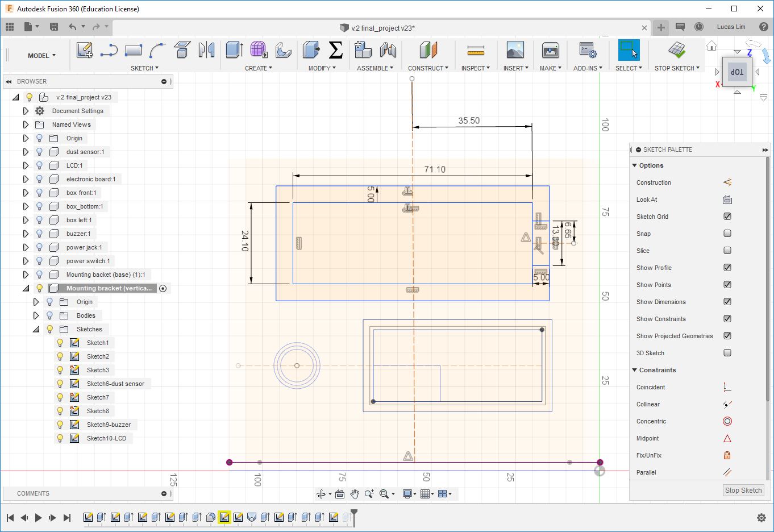Activate the Measure tool in Inspect
The width and height of the screenshot is (774, 532).
[x=476, y=51]
